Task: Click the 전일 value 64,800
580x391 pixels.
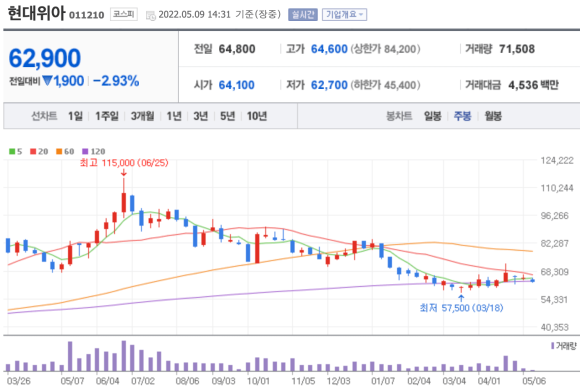Action: 237,49
